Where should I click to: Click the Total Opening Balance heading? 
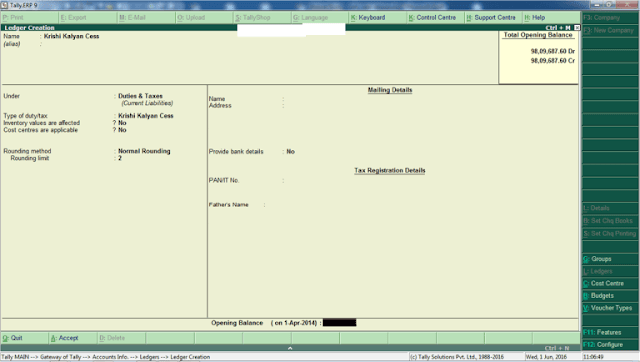click(538, 35)
